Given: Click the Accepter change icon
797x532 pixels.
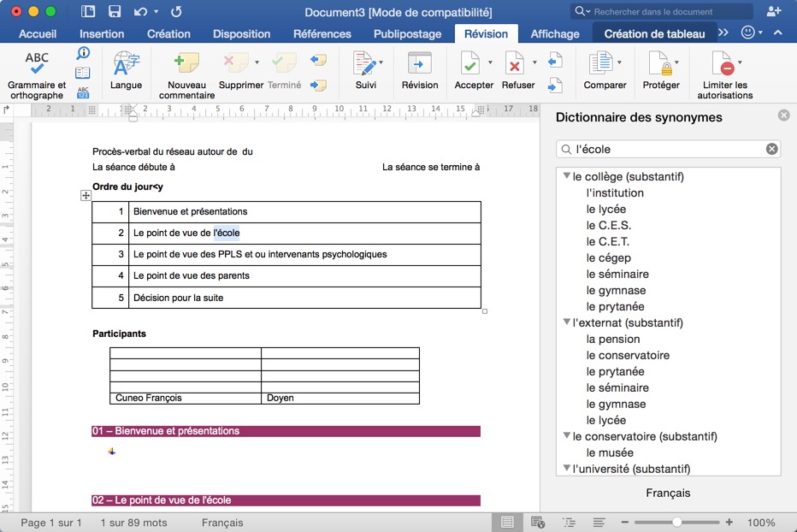Looking at the screenshot, I should pos(470,63).
